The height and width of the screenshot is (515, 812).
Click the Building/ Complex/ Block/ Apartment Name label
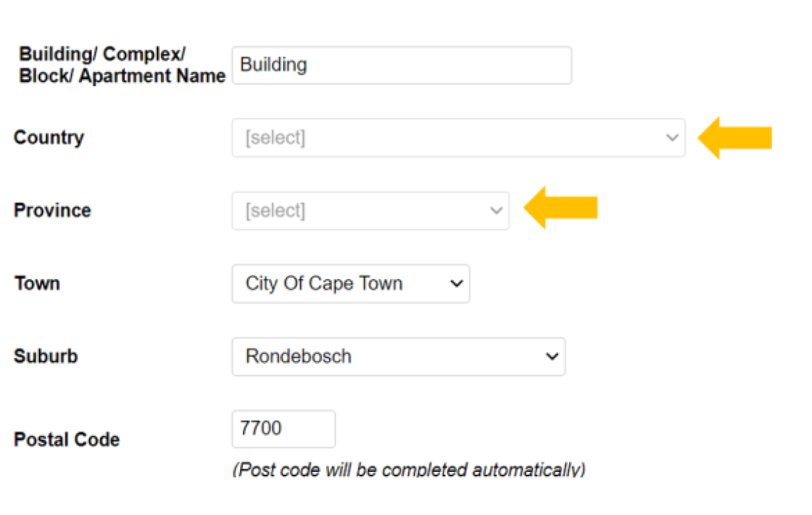point(121,65)
